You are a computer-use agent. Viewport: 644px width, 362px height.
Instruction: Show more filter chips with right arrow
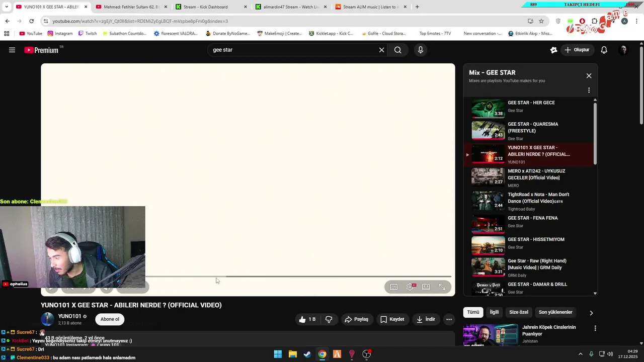click(x=591, y=313)
